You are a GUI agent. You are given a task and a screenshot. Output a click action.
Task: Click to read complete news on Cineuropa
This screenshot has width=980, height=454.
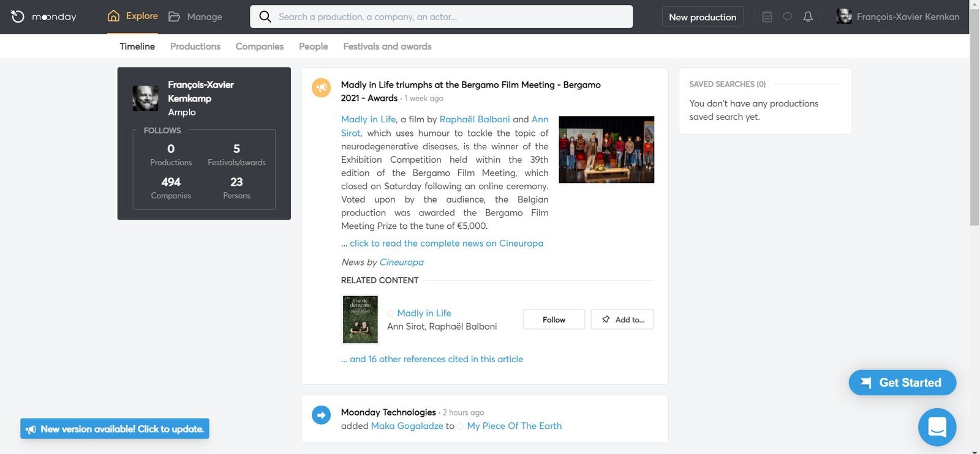447,243
